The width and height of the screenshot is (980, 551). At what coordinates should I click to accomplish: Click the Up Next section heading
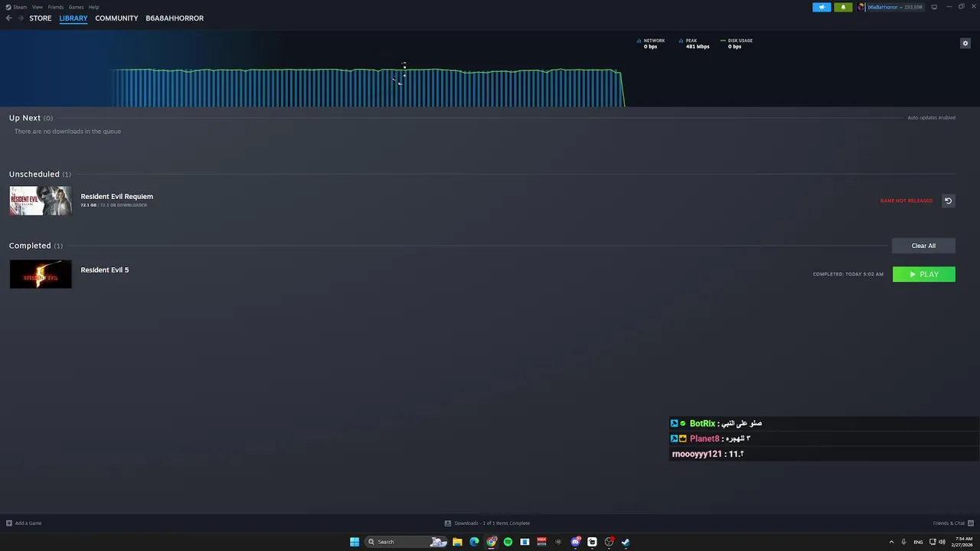[31, 118]
